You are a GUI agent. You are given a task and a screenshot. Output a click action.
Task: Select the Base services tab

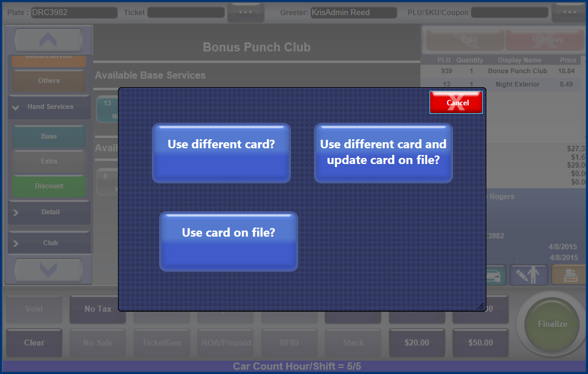49,137
